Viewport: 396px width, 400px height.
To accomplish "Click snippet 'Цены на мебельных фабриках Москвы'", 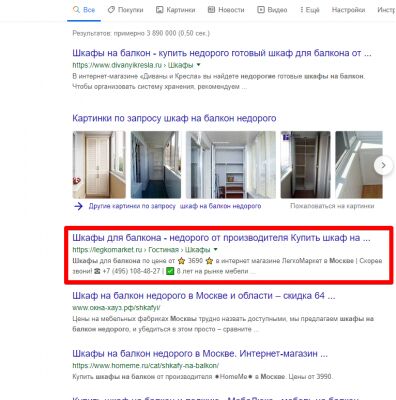I will click(x=135, y=319).
